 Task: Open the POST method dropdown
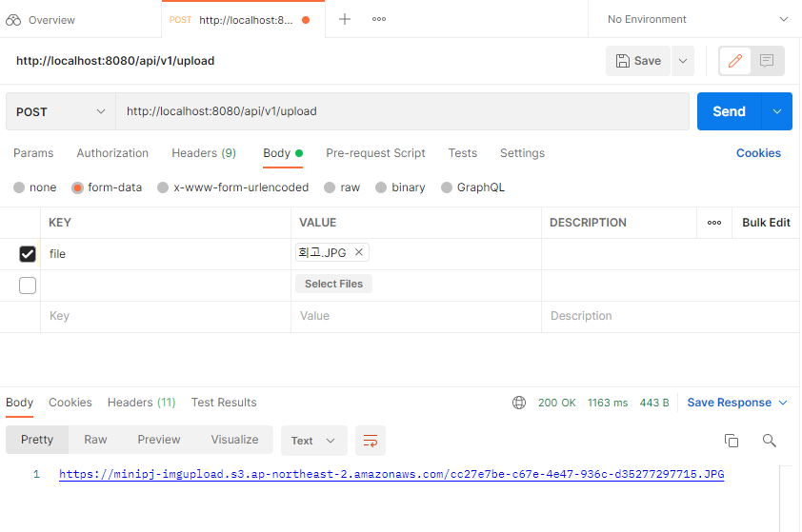(x=60, y=111)
